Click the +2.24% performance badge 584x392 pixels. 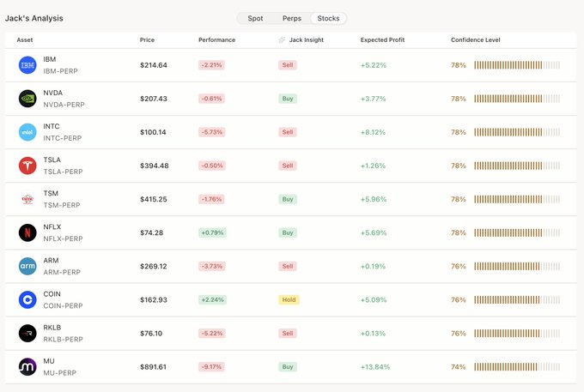[212, 299]
